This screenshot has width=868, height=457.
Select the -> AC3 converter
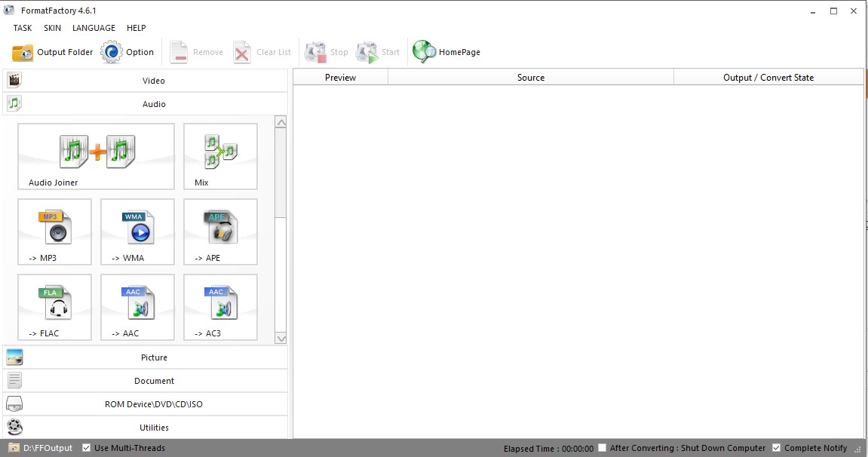coord(220,307)
